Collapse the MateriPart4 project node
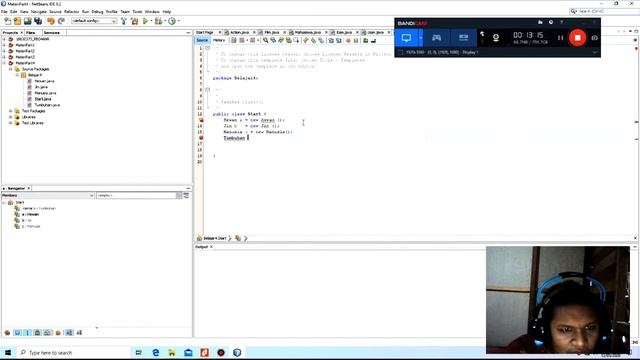 click(4, 63)
